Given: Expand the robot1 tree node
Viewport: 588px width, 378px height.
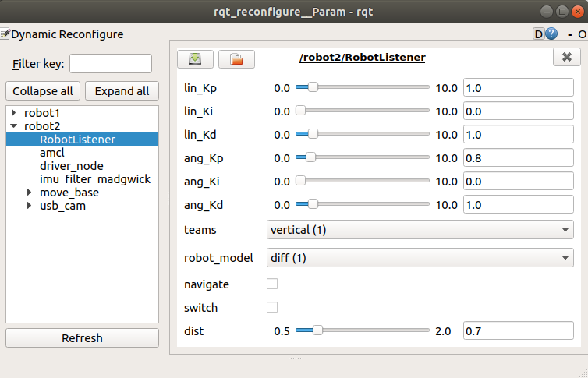Looking at the screenshot, I should click(x=14, y=112).
